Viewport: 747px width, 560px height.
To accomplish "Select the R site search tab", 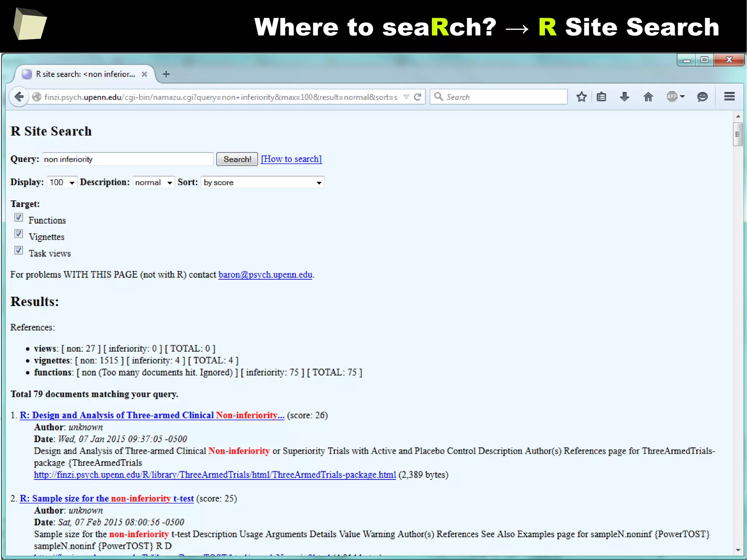I will (85, 74).
